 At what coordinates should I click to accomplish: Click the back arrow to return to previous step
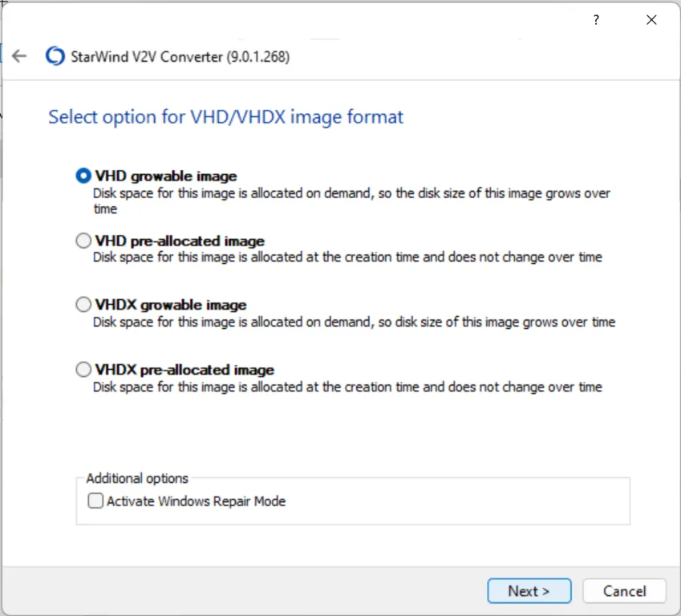pyautogui.click(x=18, y=56)
